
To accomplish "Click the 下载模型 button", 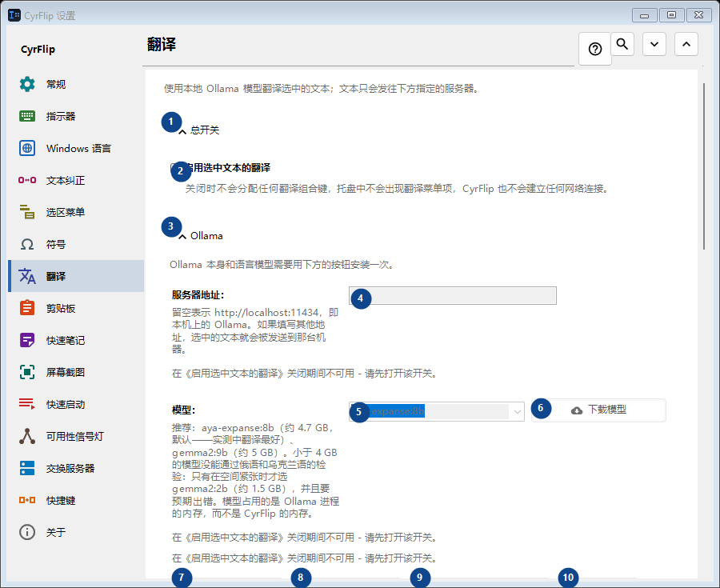I will click(x=598, y=410).
